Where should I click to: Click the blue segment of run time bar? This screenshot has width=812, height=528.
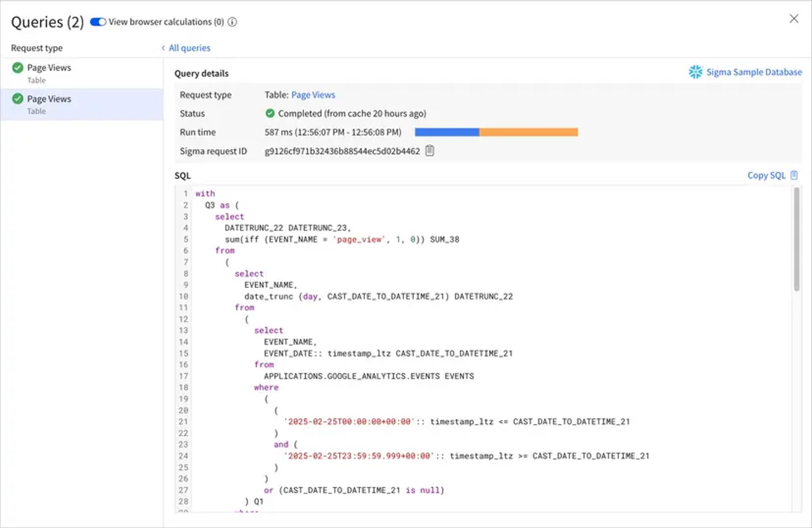[447, 132]
